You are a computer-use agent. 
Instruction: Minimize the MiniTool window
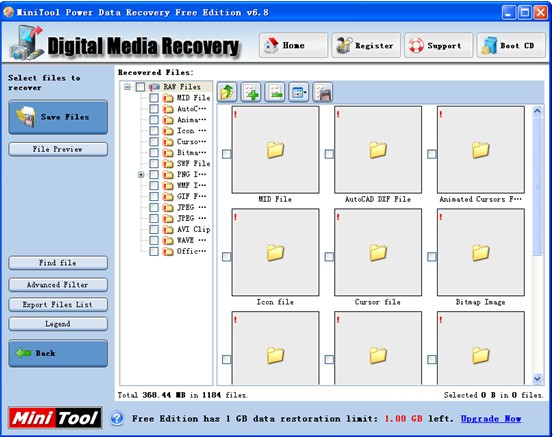pyautogui.click(x=508, y=13)
